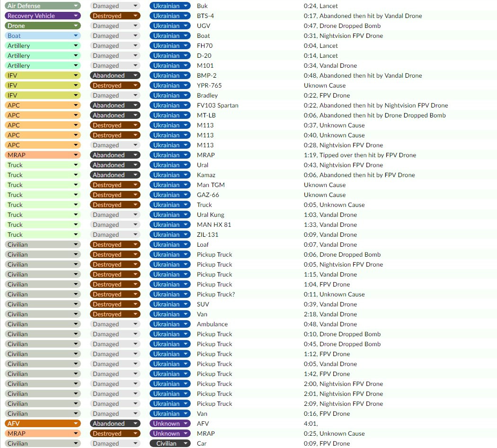Select the "BTS-4" cell
The width and height of the screenshot is (497, 448).
point(205,16)
